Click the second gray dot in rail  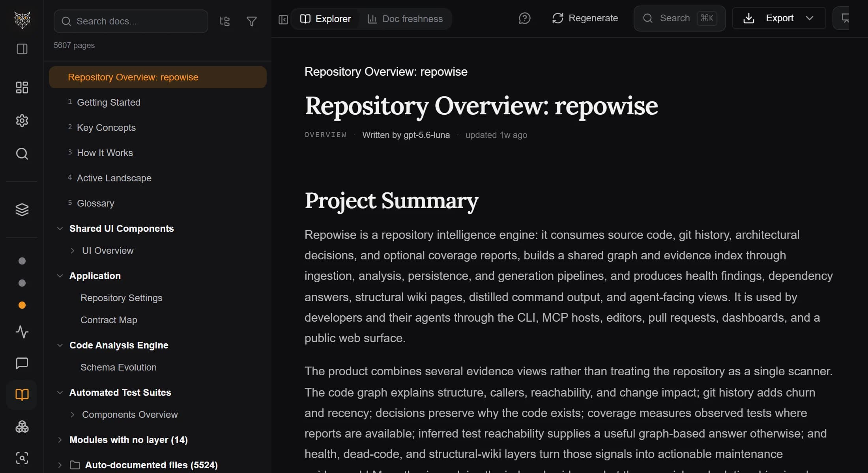click(x=22, y=283)
